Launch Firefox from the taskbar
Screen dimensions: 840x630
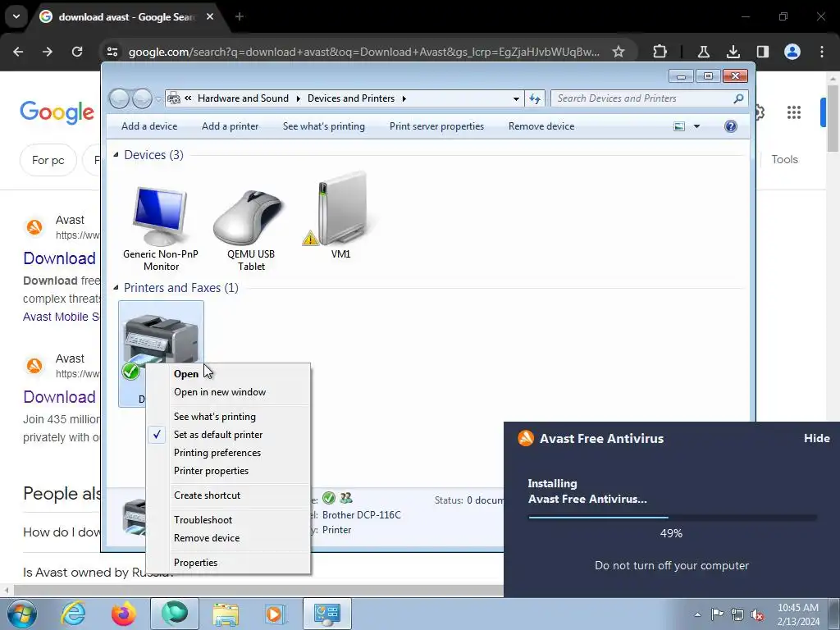(x=123, y=614)
